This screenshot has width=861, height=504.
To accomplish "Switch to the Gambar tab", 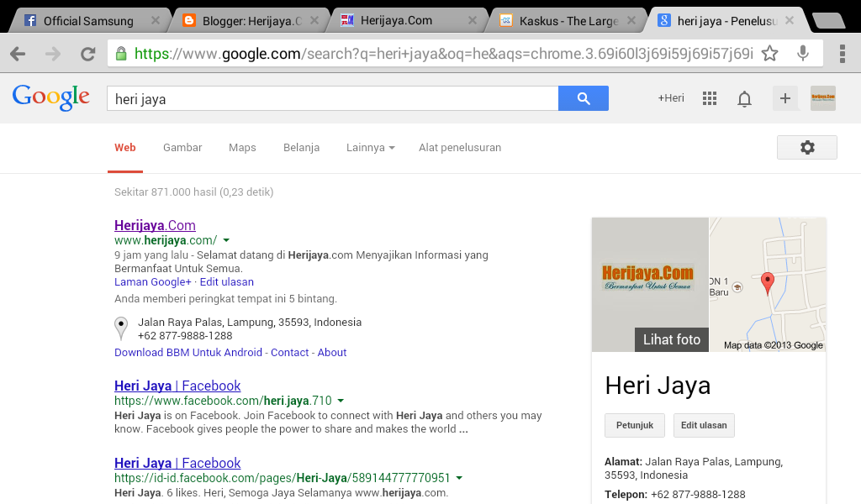I will tap(182, 148).
